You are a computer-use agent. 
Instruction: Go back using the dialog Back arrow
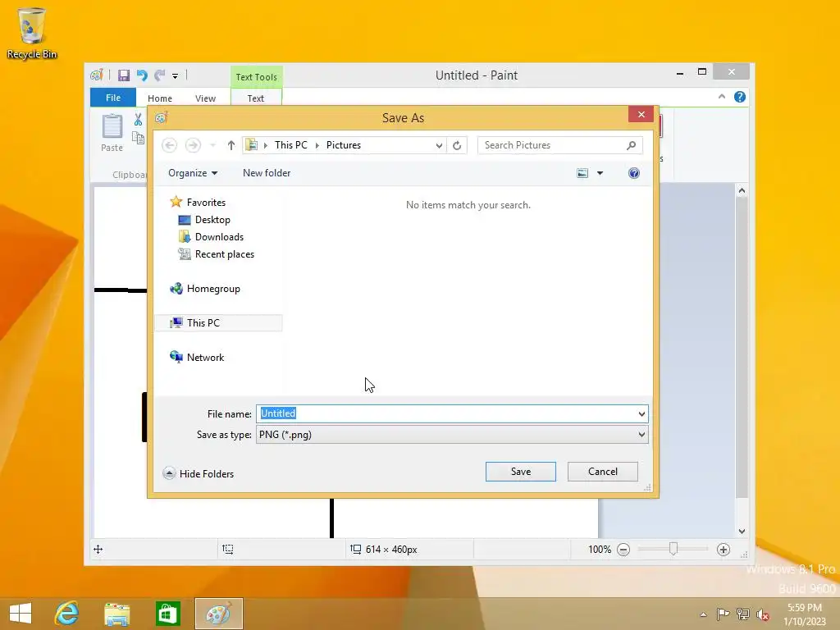[169, 145]
